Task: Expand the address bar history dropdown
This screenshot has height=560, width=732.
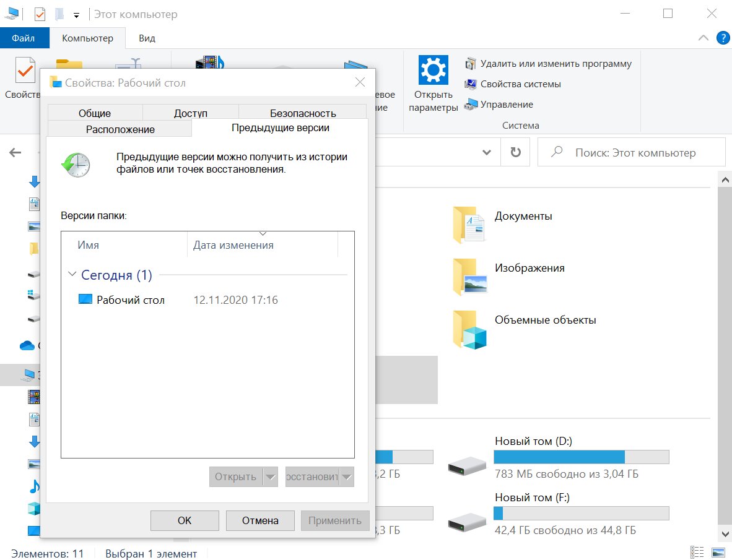Action: click(486, 152)
